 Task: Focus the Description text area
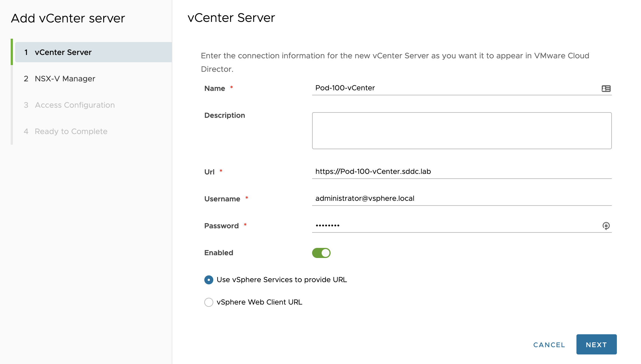click(462, 131)
